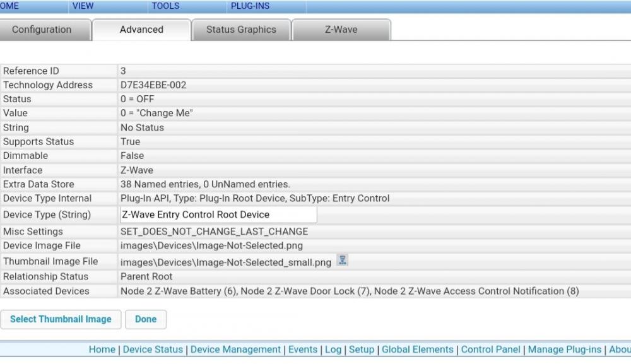This screenshot has height=364, width=631.
Task: Click the Manage Plug-ins footer link
Action: point(565,349)
